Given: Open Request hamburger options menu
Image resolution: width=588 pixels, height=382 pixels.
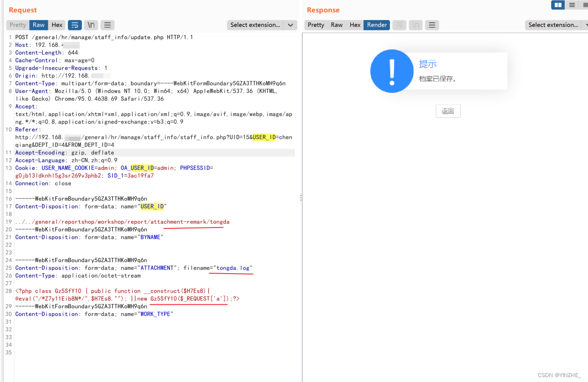Looking at the screenshot, I should pos(107,25).
